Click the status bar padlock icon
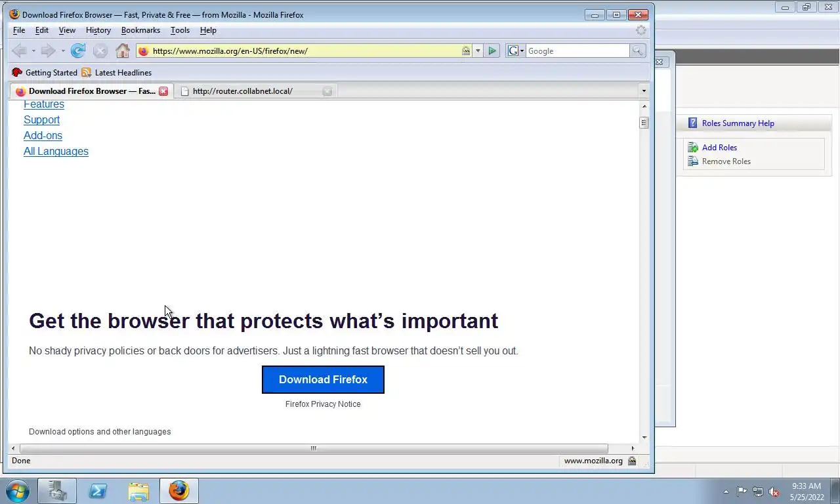Viewport: 840px width, 504px height. (632, 461)
